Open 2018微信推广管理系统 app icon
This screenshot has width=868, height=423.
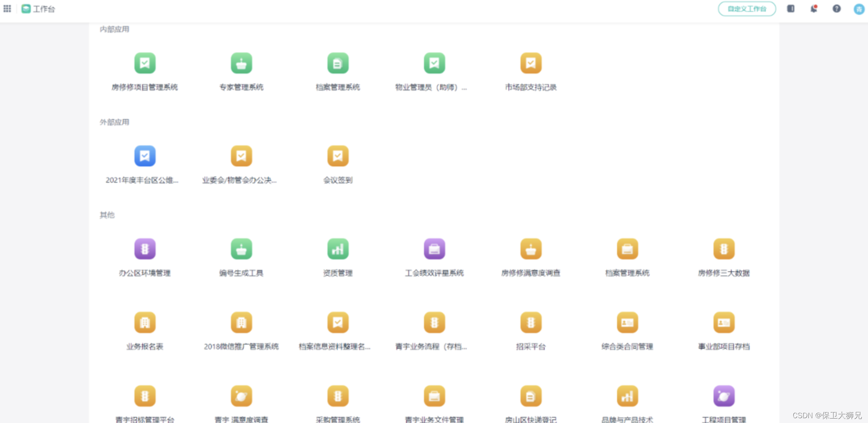pyautogui.click(x=241, y=322)
